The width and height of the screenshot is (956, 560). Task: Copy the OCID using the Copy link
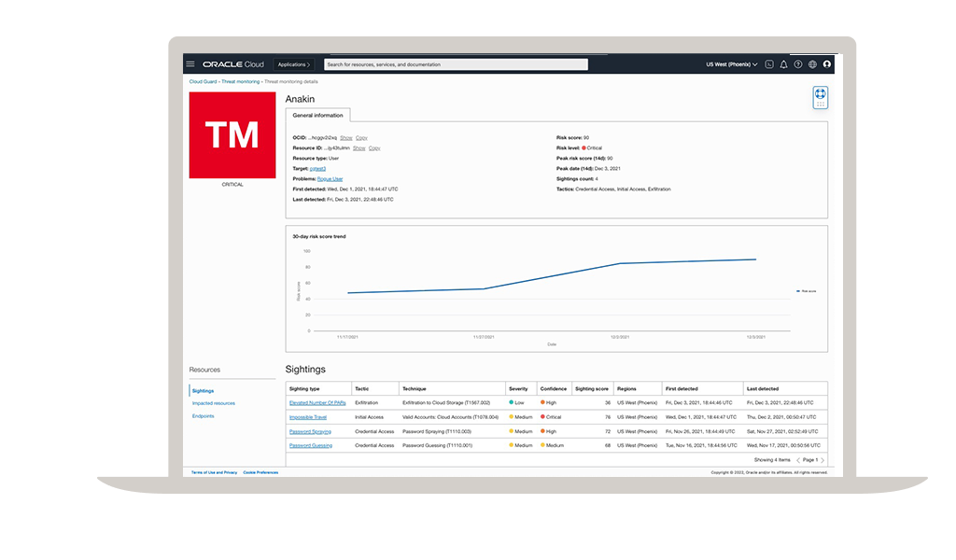pyautogui.click(x=362, y=137)
